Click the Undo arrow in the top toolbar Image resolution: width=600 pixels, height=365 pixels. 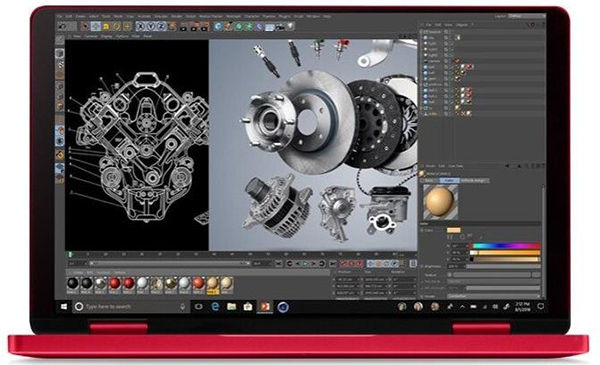pyautogui.click(x=62, y=26)
